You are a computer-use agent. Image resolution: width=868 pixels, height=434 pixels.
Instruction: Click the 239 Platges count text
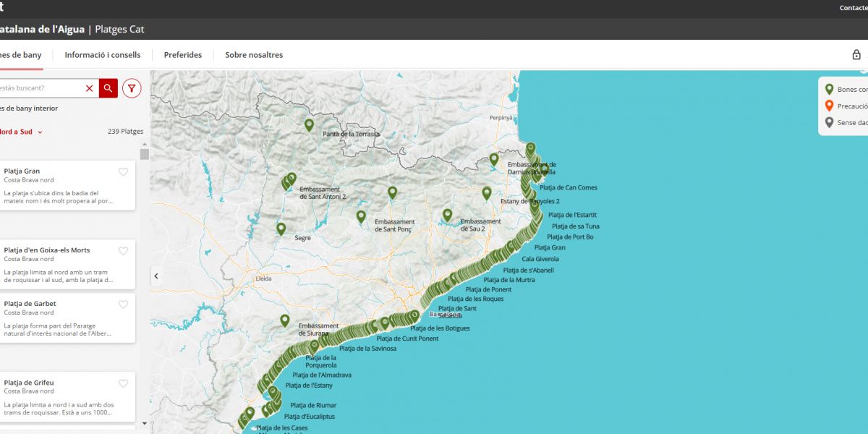[x=125, y=132]
